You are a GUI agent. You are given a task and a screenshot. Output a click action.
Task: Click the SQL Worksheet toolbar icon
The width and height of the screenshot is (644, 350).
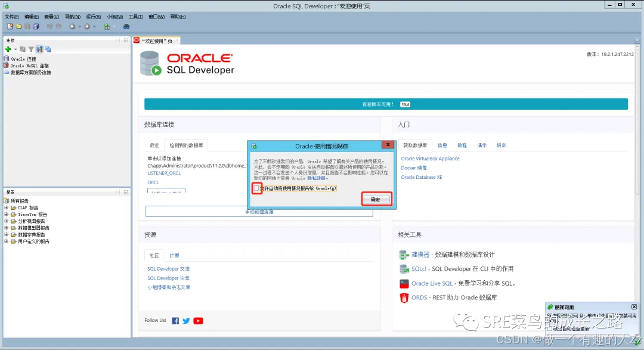[107, 26]
